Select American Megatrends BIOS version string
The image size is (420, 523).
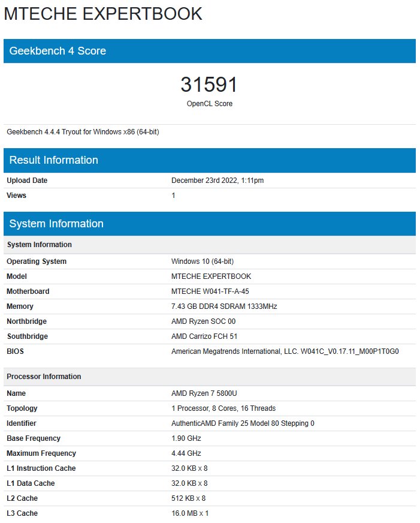285,351
